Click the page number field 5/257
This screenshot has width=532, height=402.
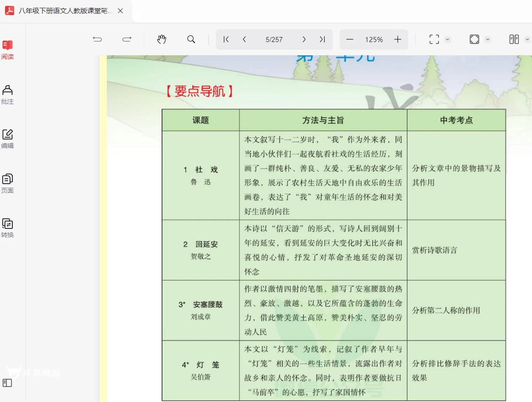(274, 39)
